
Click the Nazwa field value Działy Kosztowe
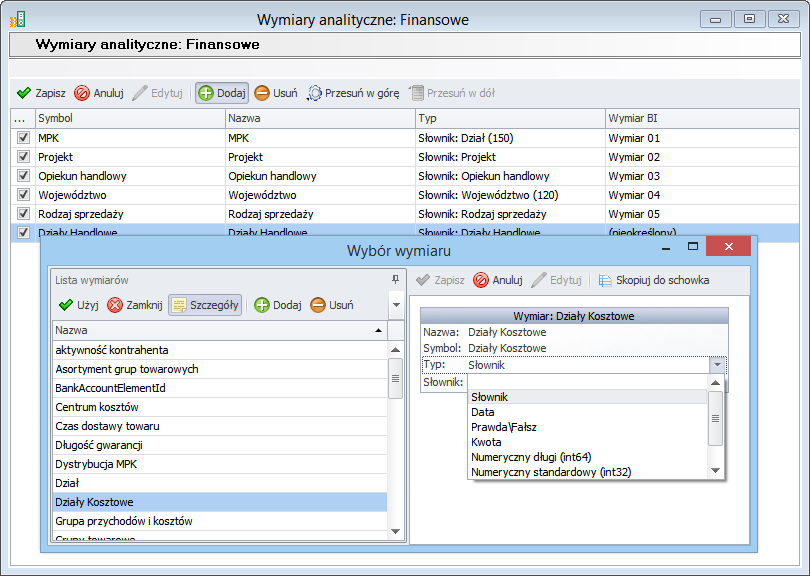(507, 332)
